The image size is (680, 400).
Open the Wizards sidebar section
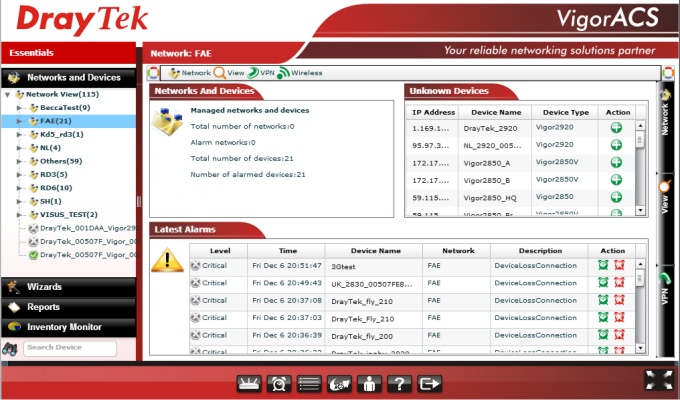click(x=69, y=287)
